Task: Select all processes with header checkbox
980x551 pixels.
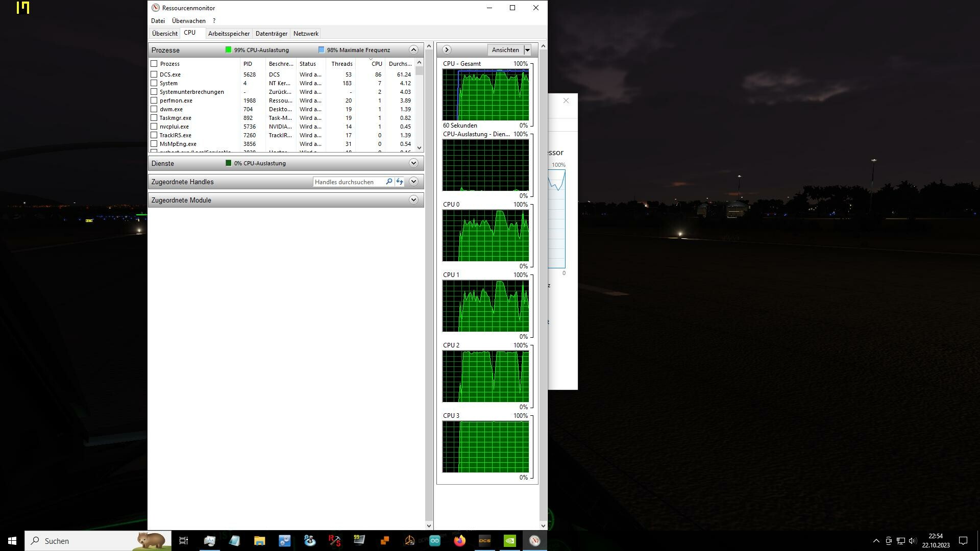Action: 154,64
